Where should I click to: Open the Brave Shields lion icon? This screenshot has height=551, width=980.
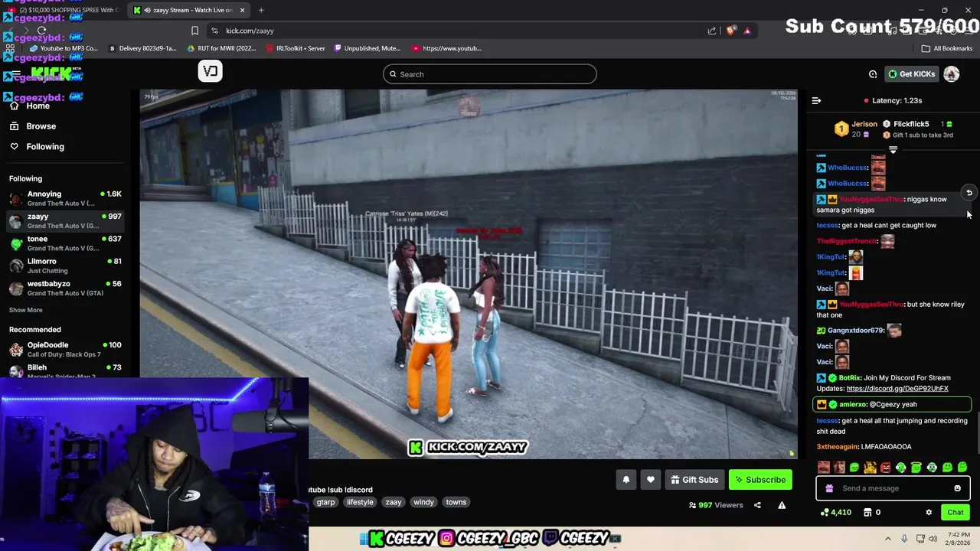(x=730, y=31)
